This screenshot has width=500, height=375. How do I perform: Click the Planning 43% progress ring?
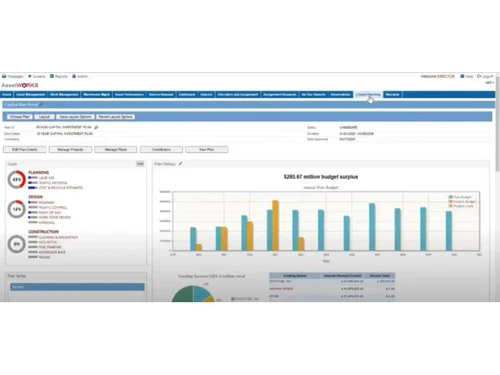pos(17,179)
